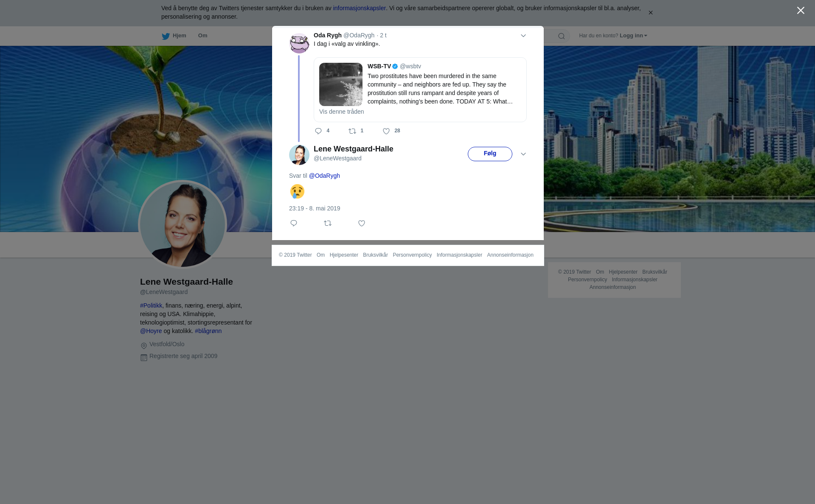Open Hjelpesenter in the overlay footer
The width and height of the screenshot is (815, 504).
(x=344, y=255)
